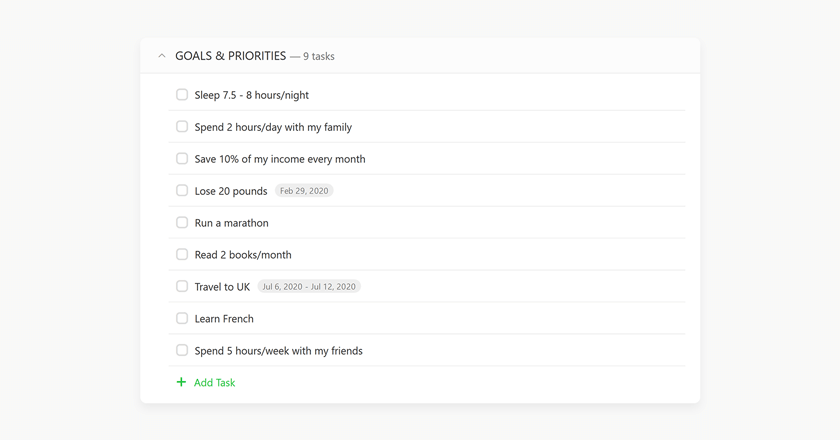Image resolution: width=840 pixels, height=440 pixels.
Task: Open the Learn French task text
Action: 224,319
